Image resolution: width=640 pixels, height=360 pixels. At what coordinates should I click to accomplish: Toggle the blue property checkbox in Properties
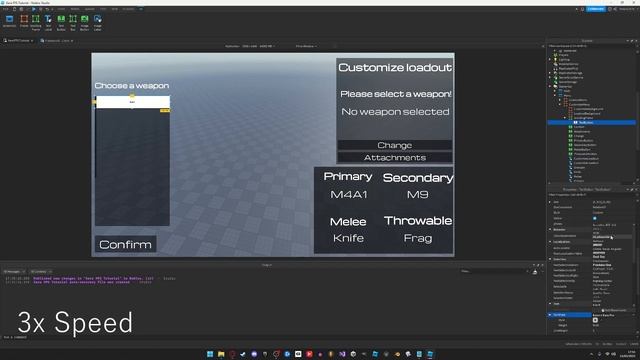pyautogui.click(x=595, y=218)
